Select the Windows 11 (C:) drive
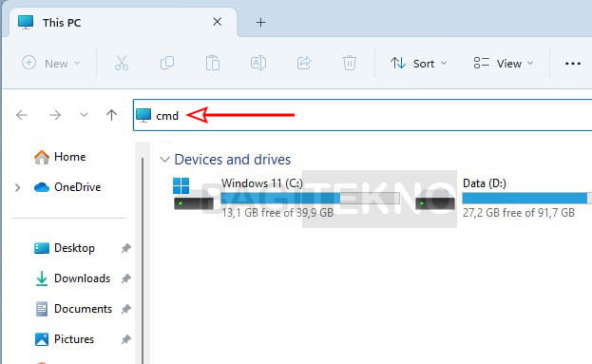This screenshot has height=364, width=592. point(286,199)
